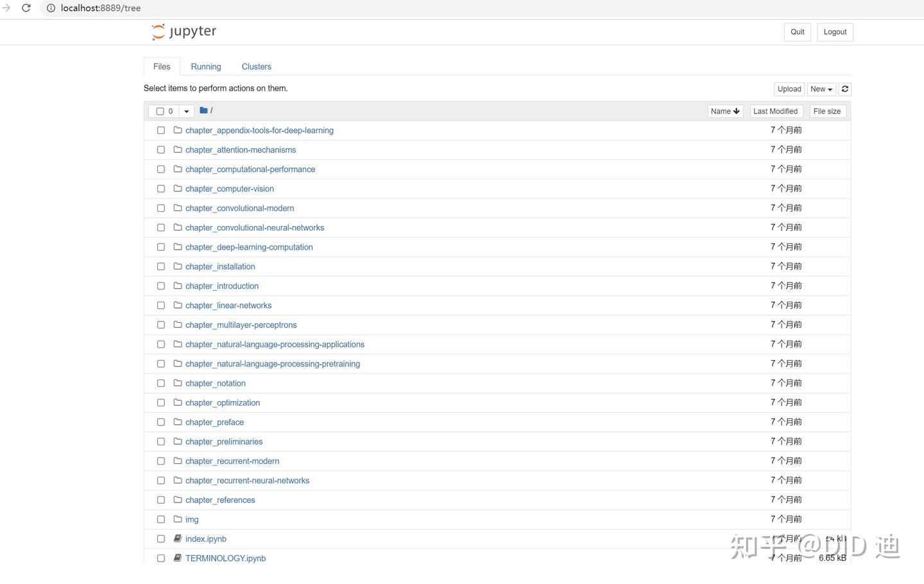The image size is (924, 584).
Task: Check the chapter_attention-mechanisms checkbox
Action: tap(161, 150)
